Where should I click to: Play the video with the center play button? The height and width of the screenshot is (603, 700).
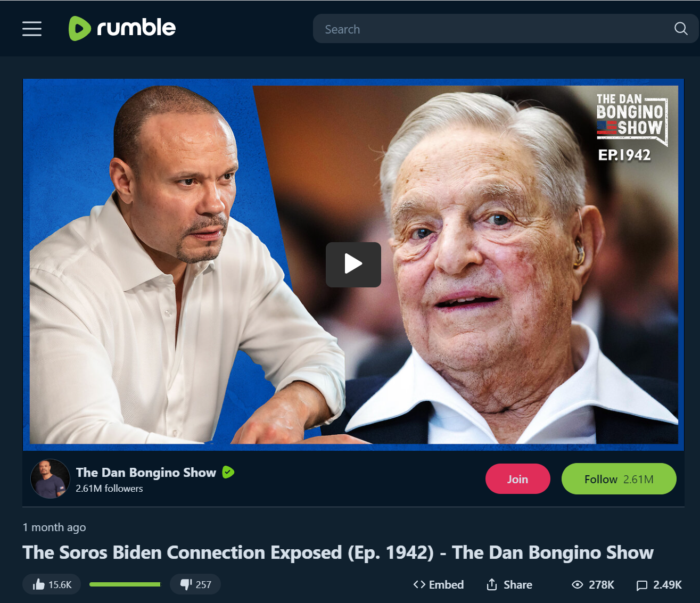[353, 265]
